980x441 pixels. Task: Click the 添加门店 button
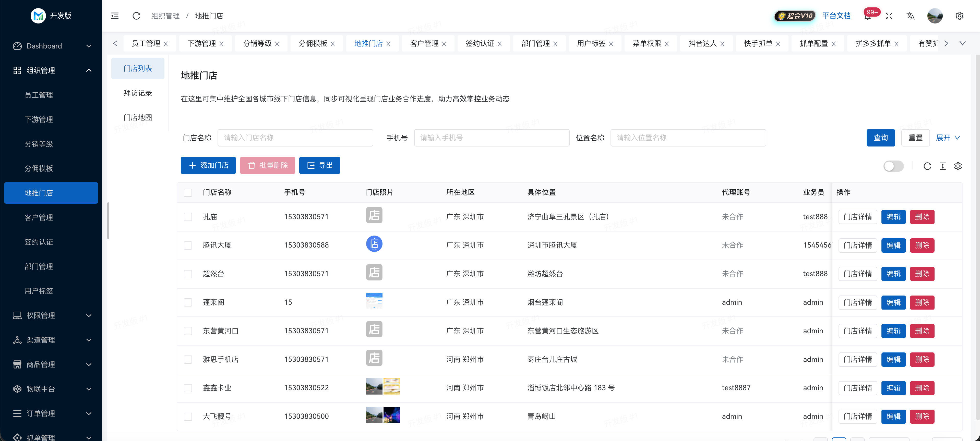[208, 165]
